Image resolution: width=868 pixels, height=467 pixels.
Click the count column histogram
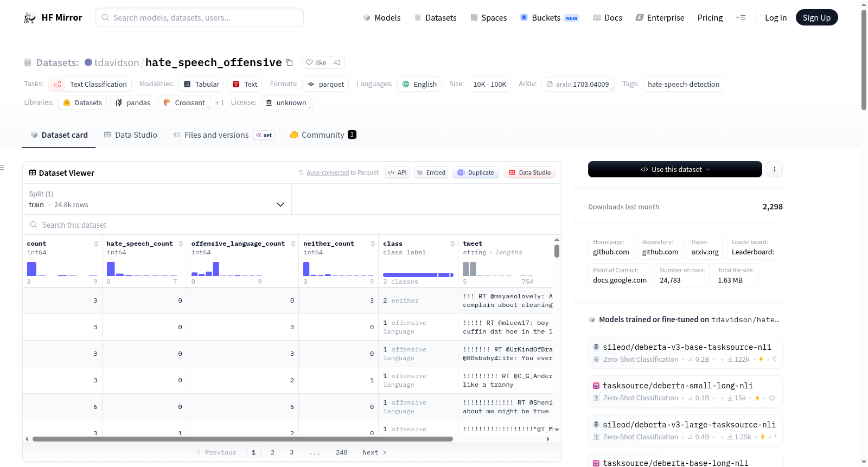(x=62, y=269)
